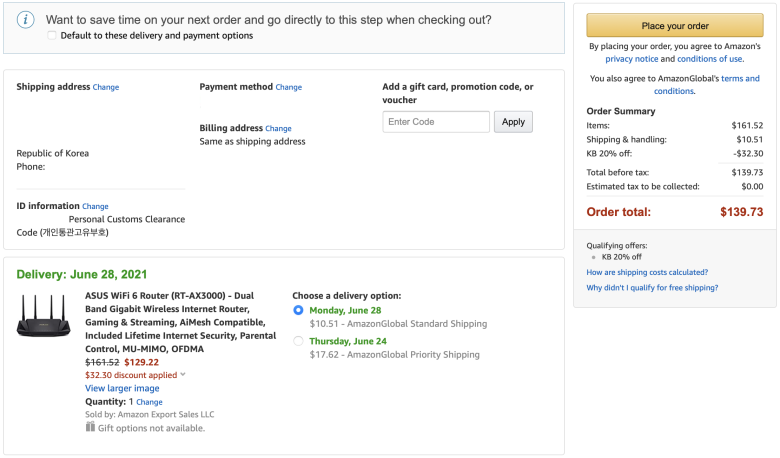
Task: Open Amazon's privacy notice link
Action: [x=631, y=59]
